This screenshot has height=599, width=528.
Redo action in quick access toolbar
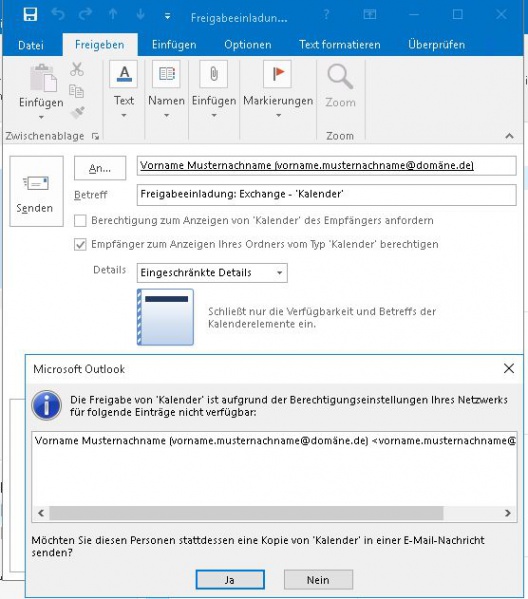[86, 15]
